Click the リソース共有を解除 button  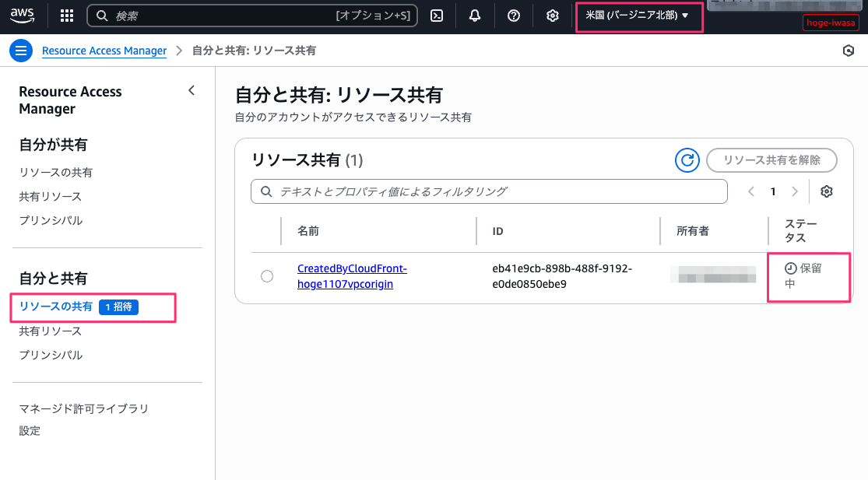[771, 160]
